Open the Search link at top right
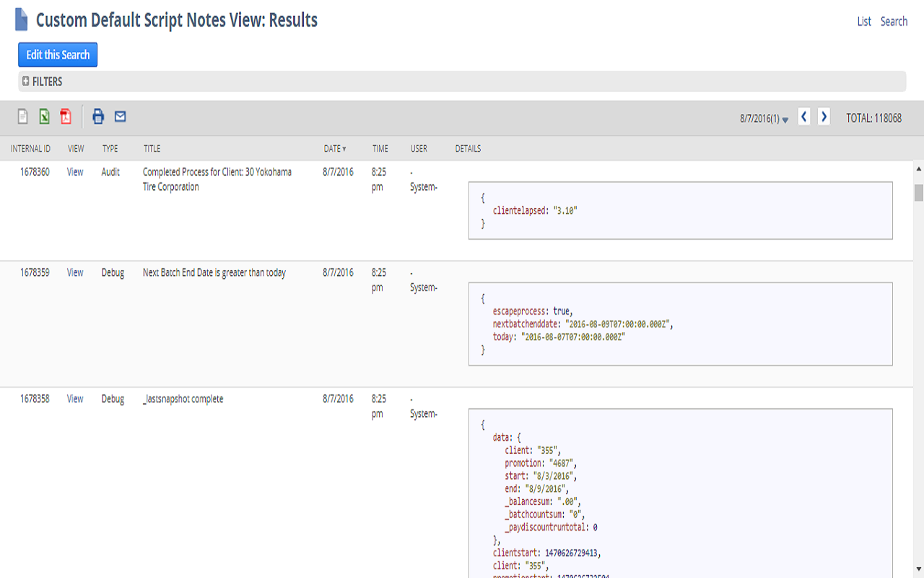Viewport: 924px width, 578px height. click(x=894, y=22)
